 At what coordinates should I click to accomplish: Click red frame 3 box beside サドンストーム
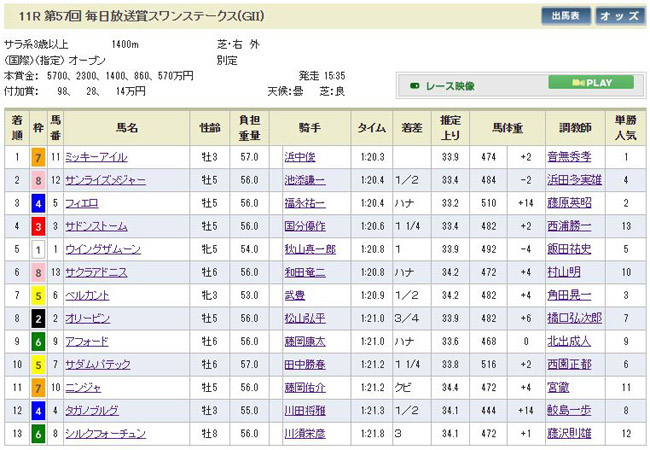[38, 226]
